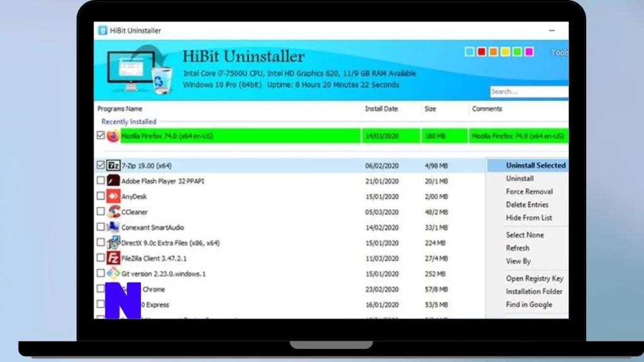The image size is (644, 362).
Task: Choose Open Registry Key option
Action: point(535,278)
